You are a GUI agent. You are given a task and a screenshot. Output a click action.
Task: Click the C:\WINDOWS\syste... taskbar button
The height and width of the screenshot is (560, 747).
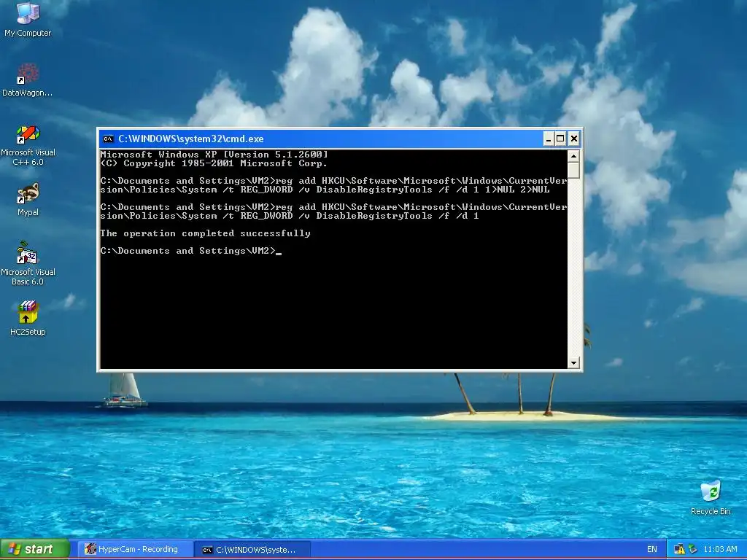pos(253,550)
